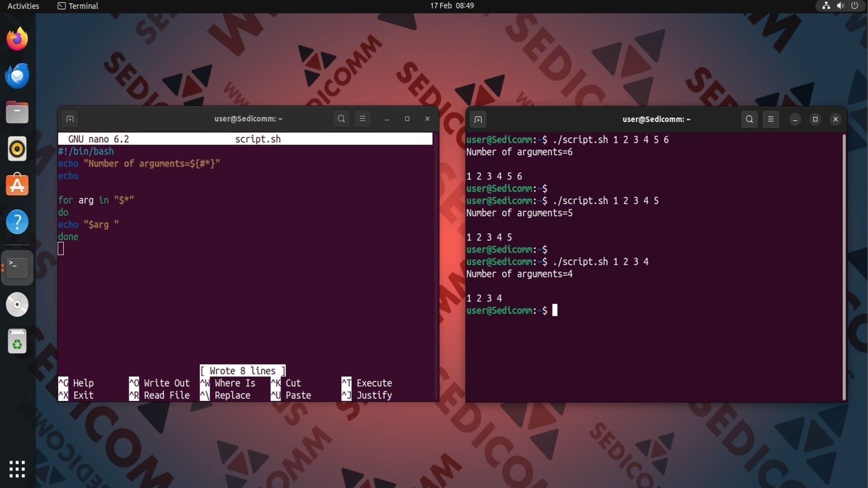Open the Trash from the dock

point(17,341)
